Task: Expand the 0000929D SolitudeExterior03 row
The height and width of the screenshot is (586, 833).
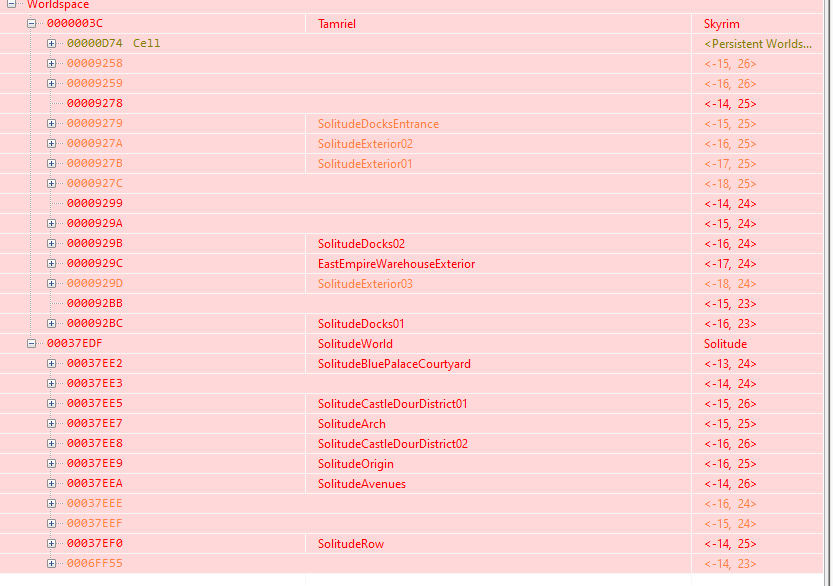Action: click(52, 283)
